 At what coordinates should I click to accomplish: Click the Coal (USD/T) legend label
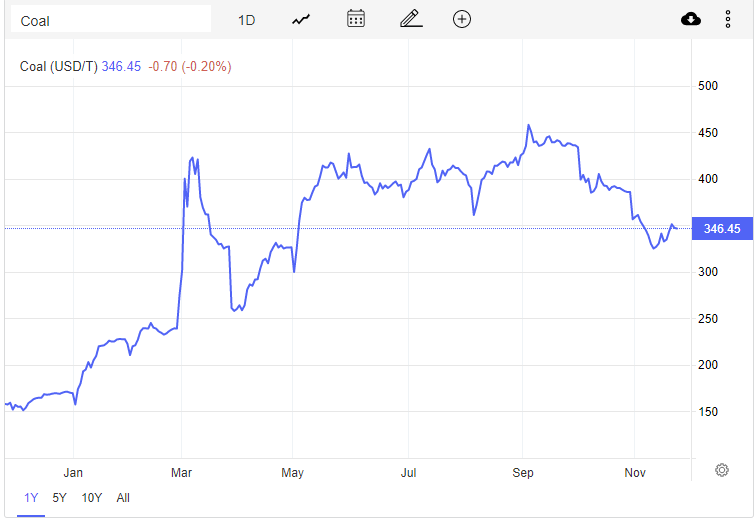pos(59,66)
